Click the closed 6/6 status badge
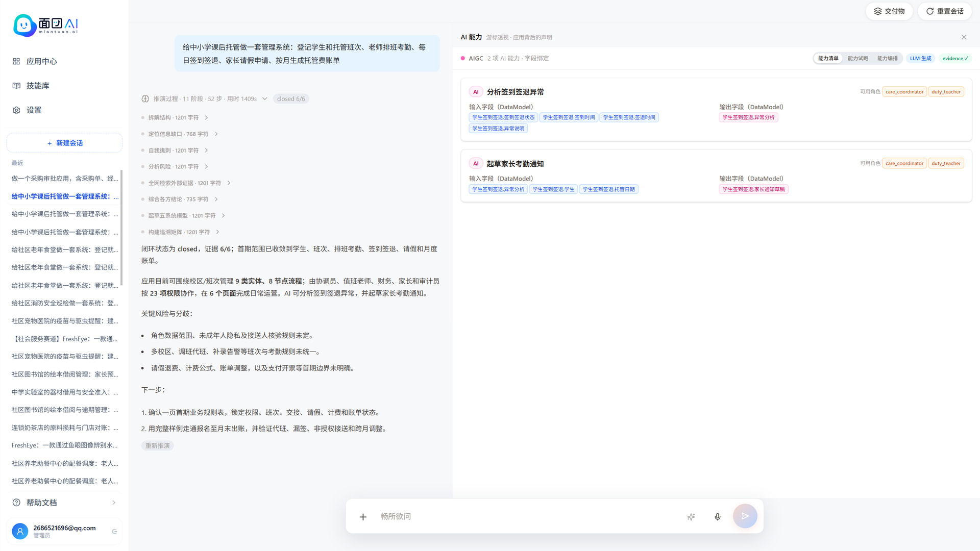This screenshot has height=551, width=980. (291, 99)
